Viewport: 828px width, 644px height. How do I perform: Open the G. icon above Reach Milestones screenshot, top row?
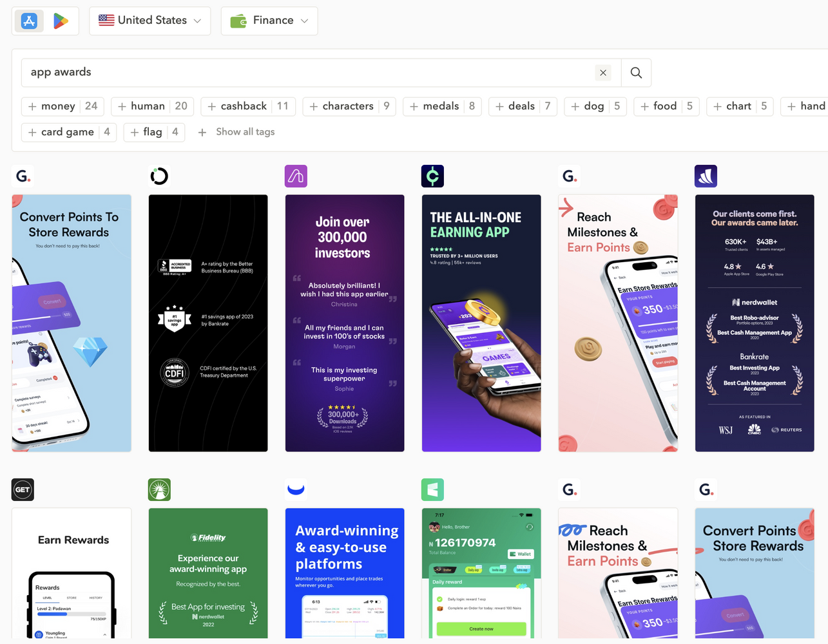click(570, 176)
